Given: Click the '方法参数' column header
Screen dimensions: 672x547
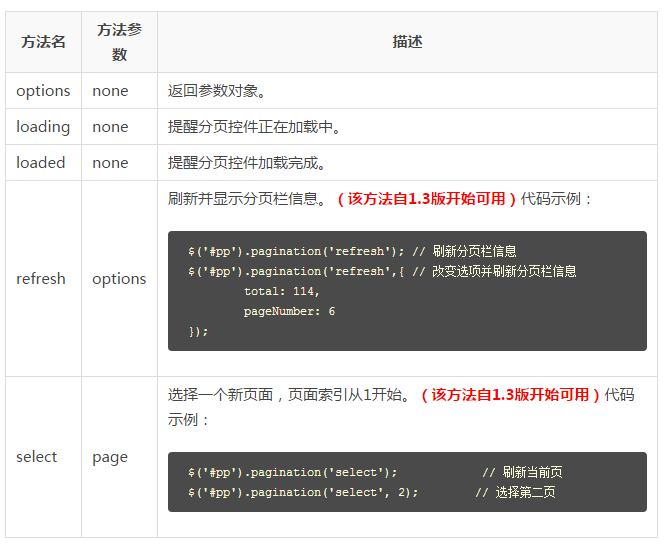Looking at the screenshot, I should coord(119,42).
